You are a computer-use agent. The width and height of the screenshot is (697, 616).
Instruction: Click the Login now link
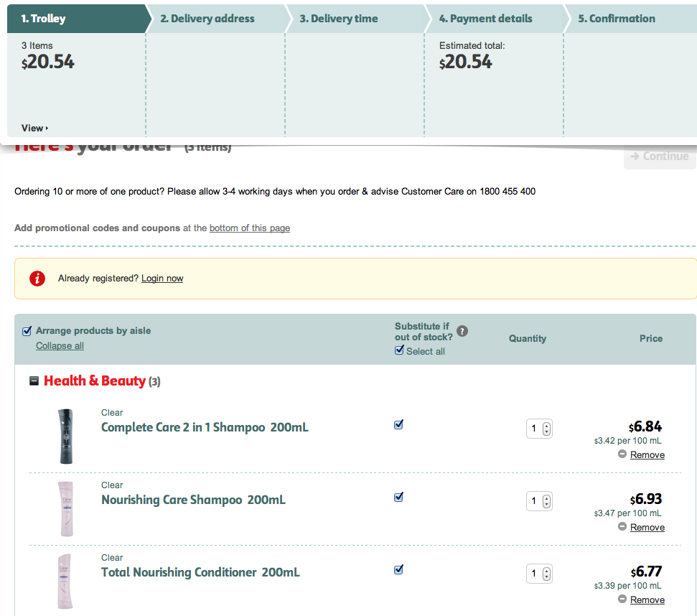coord(162,279)
